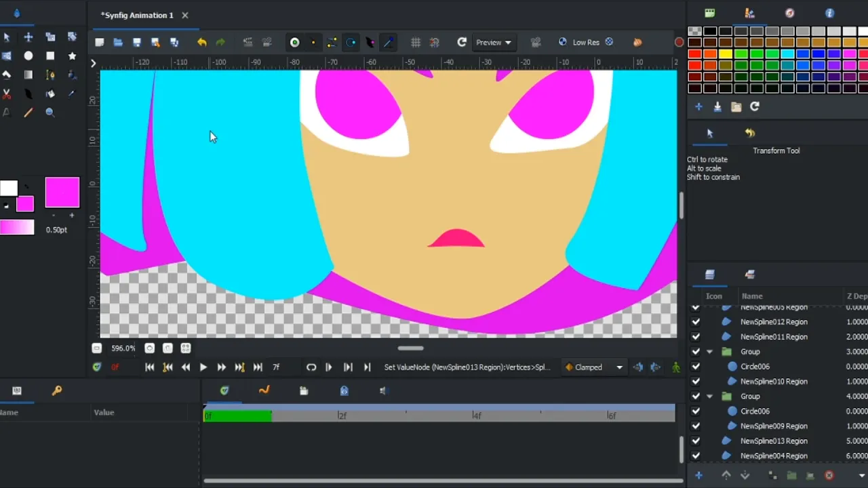Toggle the grid display icon
Viewport: 868px width, 488px height.
click(416, 42)
